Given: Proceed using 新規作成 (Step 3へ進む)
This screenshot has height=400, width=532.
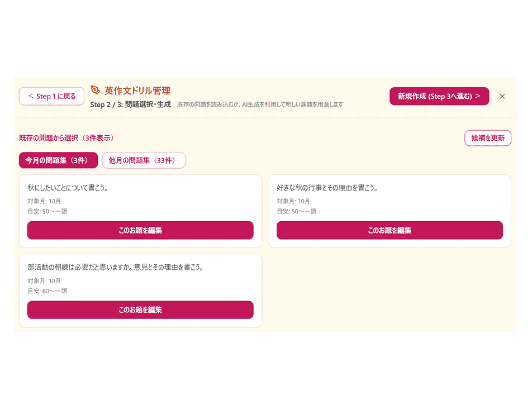Looking at the screenshot, I should [x=439, y=96].
